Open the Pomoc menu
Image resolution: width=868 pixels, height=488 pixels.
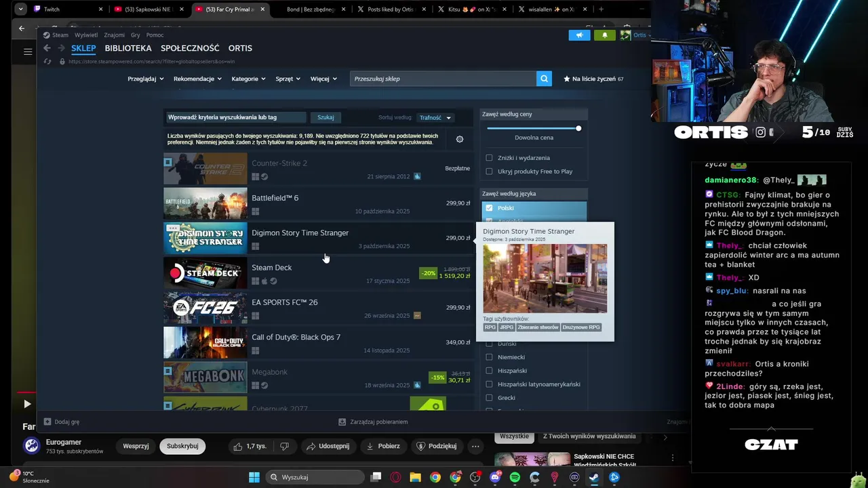tap(155, 35)
